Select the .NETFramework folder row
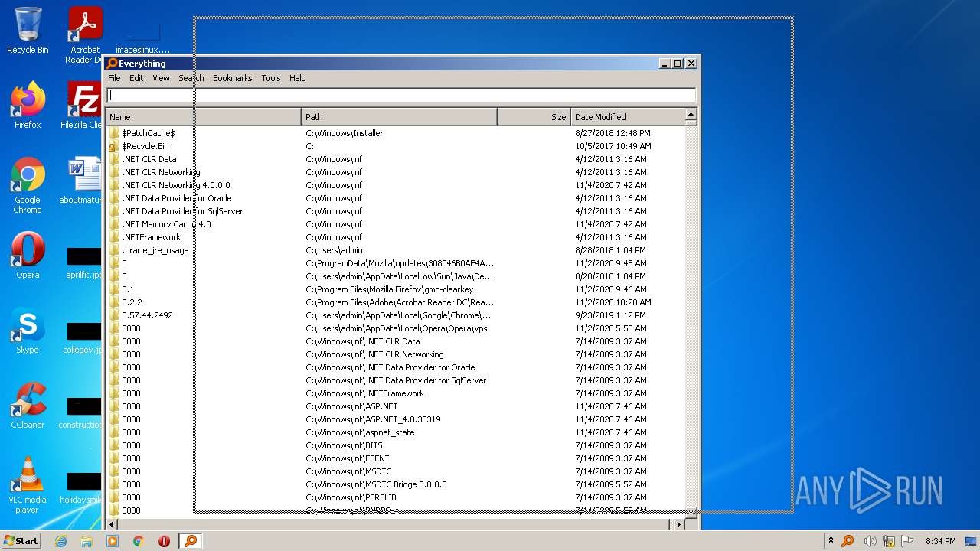Image resolution: width=980 pixels, height=551 pixels. tap(395, 237)
